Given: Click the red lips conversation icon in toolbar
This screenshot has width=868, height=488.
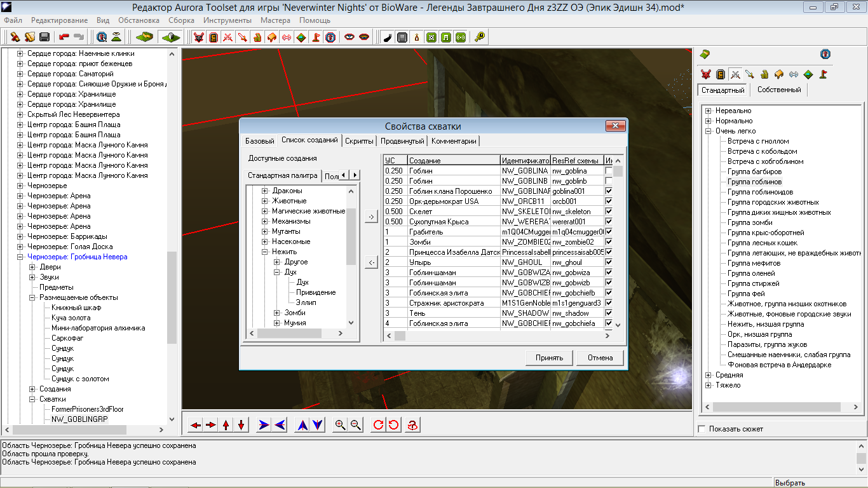Looking at the screenshot, I should 364,37.
